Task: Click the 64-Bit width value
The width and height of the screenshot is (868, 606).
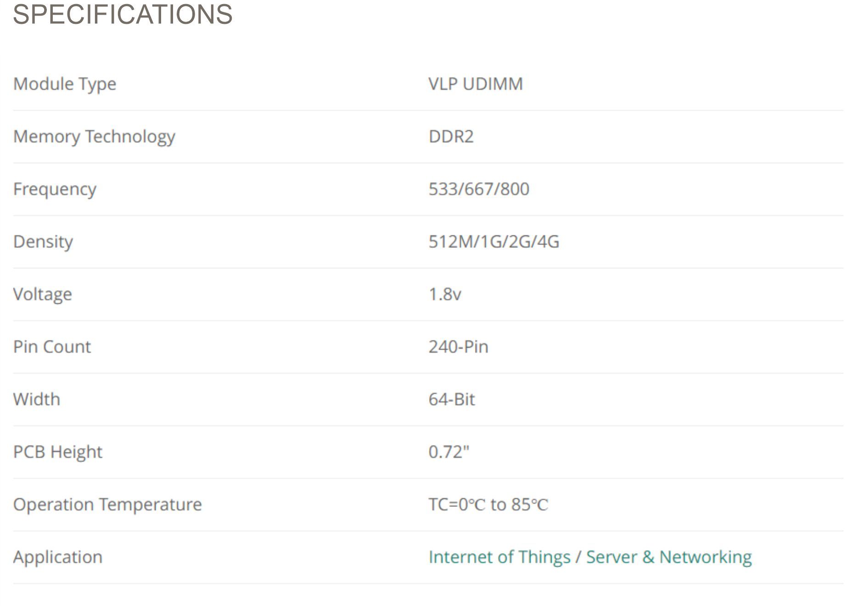Action: click(x=452, y=400)
